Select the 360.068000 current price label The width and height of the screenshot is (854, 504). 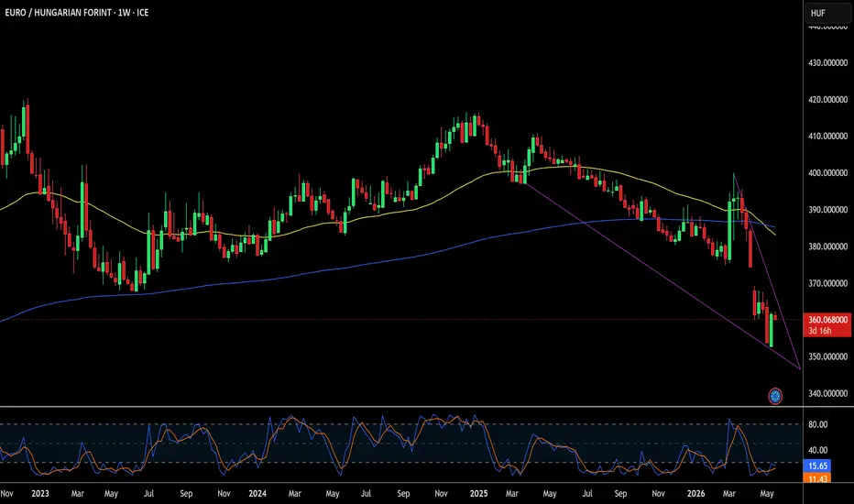coord(827,320)
